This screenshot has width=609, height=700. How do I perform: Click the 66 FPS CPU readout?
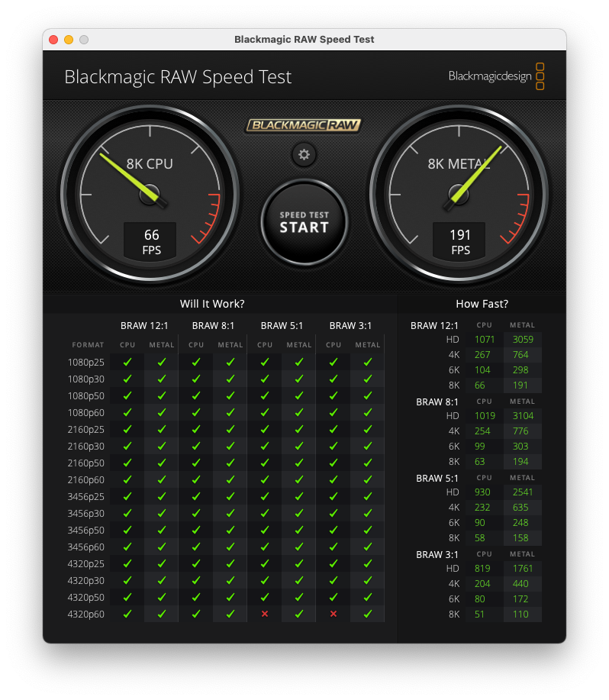click(x=150, y=241)
